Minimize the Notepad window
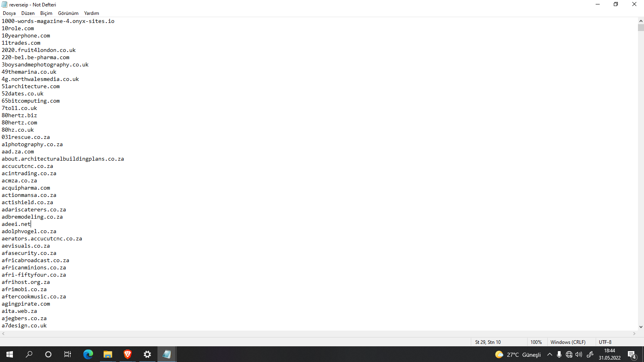 [x=598, y=4]
